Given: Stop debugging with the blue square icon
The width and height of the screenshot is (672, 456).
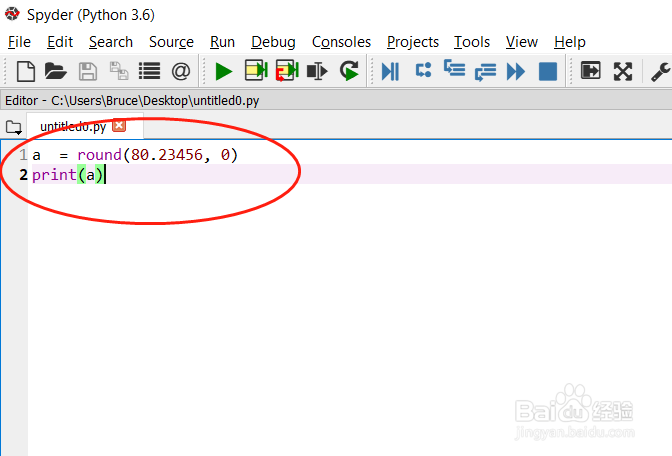Looking at the screenshot, I should tap(548, 72).
